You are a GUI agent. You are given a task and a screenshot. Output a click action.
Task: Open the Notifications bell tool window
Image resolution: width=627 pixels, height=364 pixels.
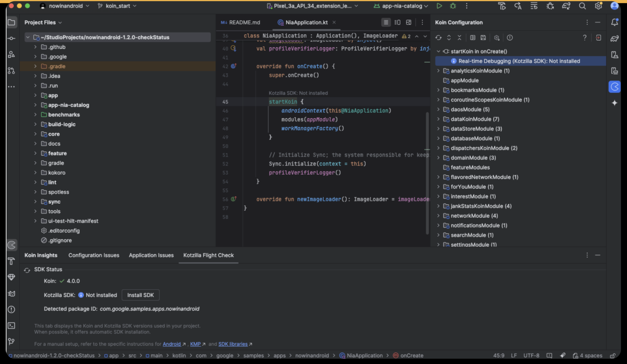pyautogui.click(x=614, y=22)
